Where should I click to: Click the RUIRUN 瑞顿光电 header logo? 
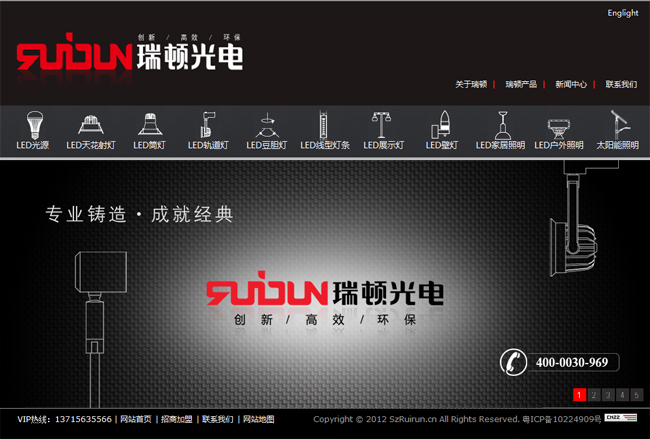point(130,57)
